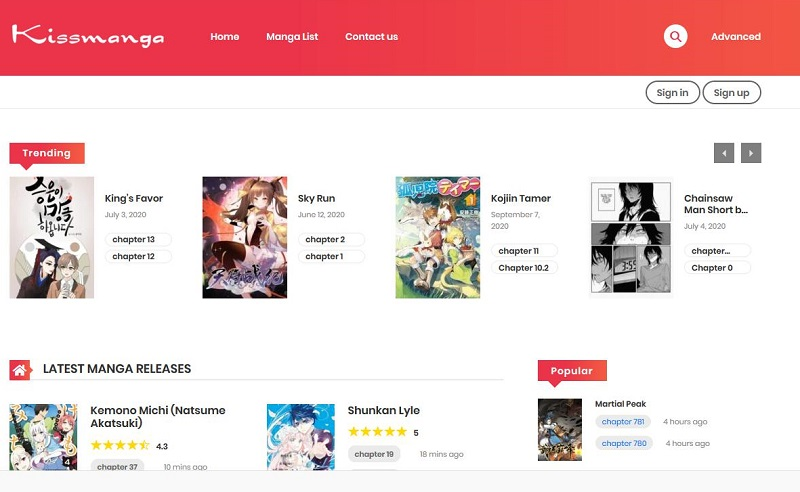The width and height of the screenshot is (800, 492).
Task: Show previous trending slide arrow
Action: [x=723, y=153]
